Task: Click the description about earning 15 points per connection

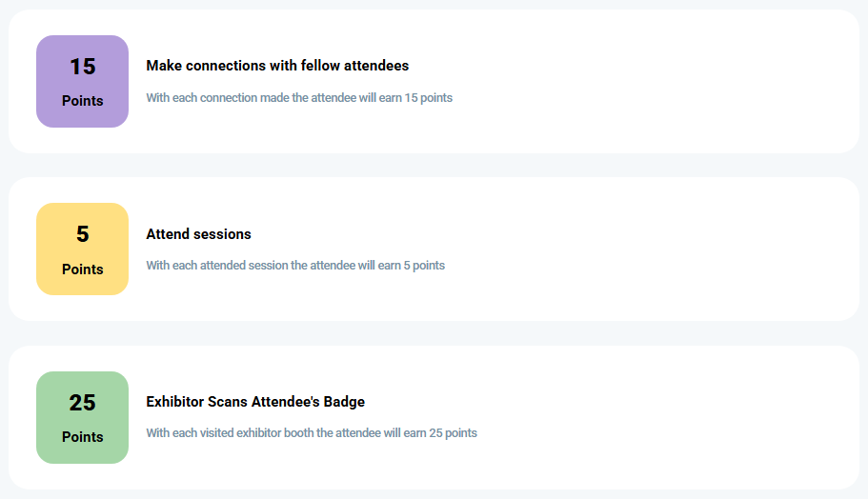Action: [x=299, y=98]
